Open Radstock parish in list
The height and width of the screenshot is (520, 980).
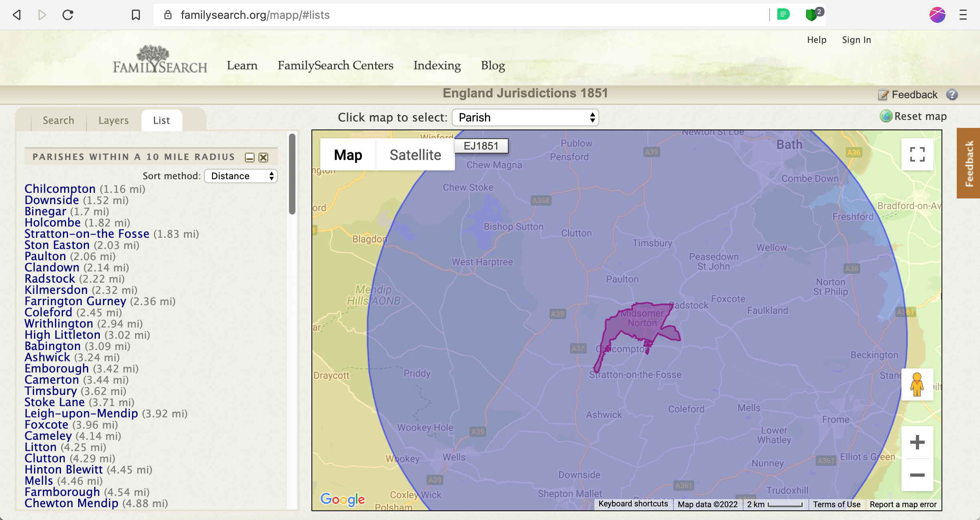pos(50,278)
